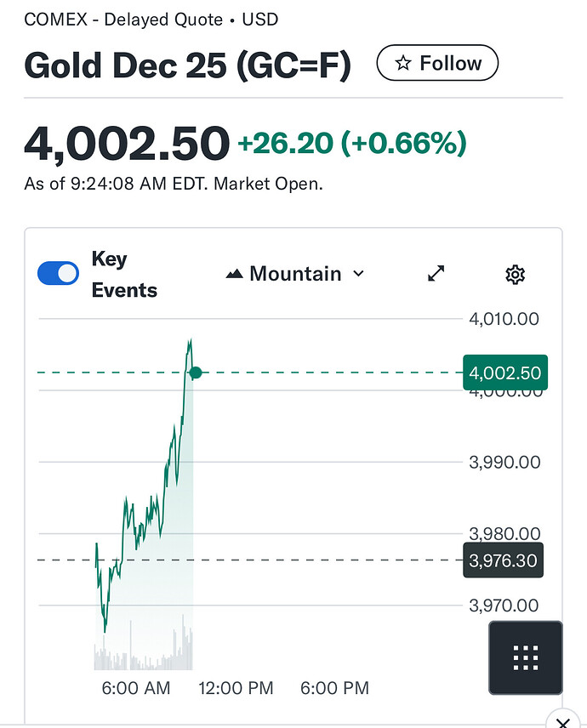Image resolution: width=587 pixels, height=728 pixels.
Task: Click the green 4,002.50 price tag
Action: (x=504, y=373)
